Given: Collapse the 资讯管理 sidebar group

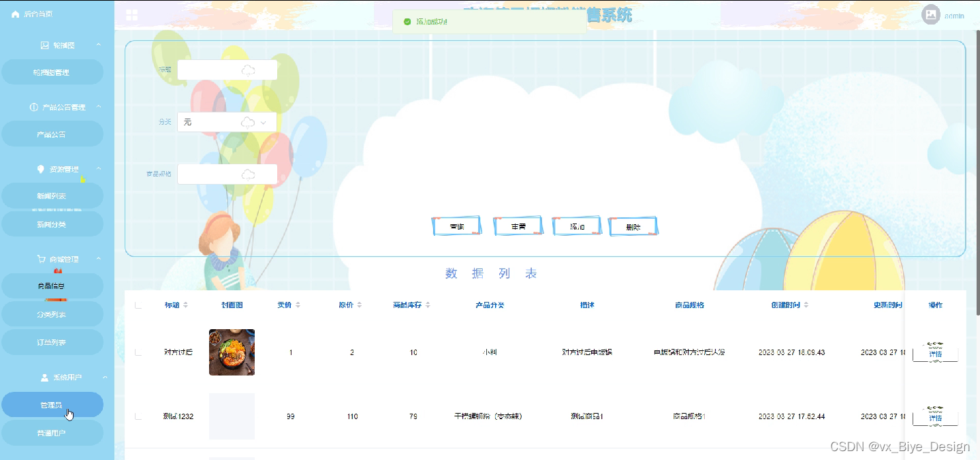Looking at the screenshot, I should click(x=98, y=169).
